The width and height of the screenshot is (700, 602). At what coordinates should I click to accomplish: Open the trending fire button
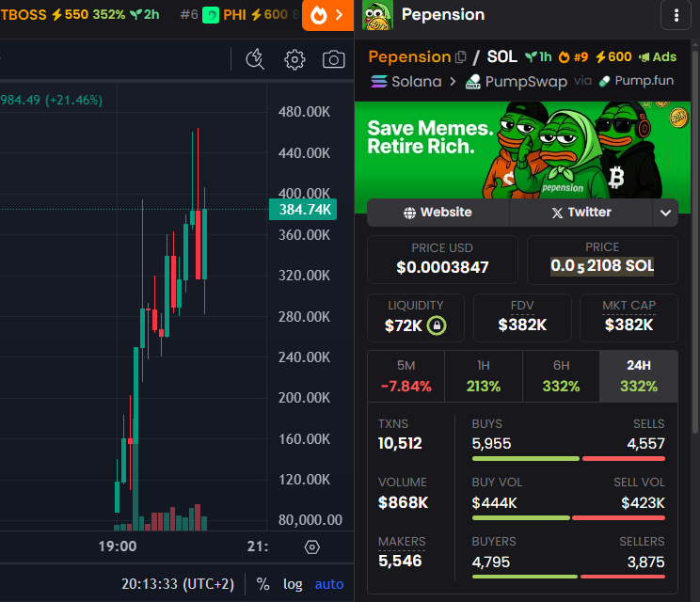[x=327, y=15]
